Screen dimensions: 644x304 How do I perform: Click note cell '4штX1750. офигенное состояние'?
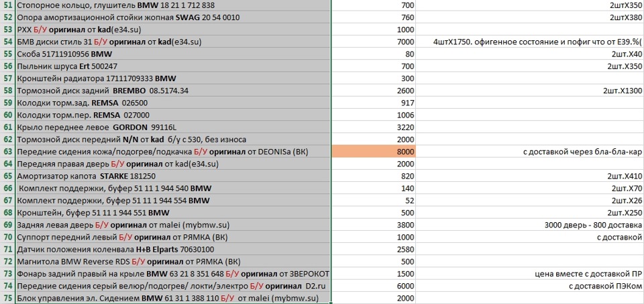click(530, 42)
